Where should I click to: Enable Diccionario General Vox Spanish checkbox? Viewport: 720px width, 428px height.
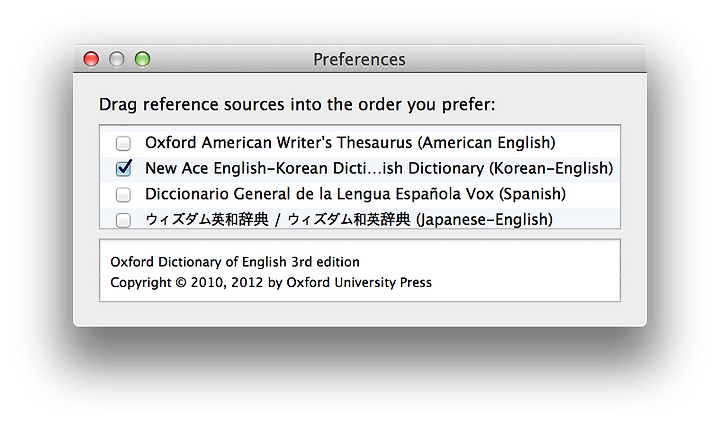pyautogui.click(x=123, y=194)
